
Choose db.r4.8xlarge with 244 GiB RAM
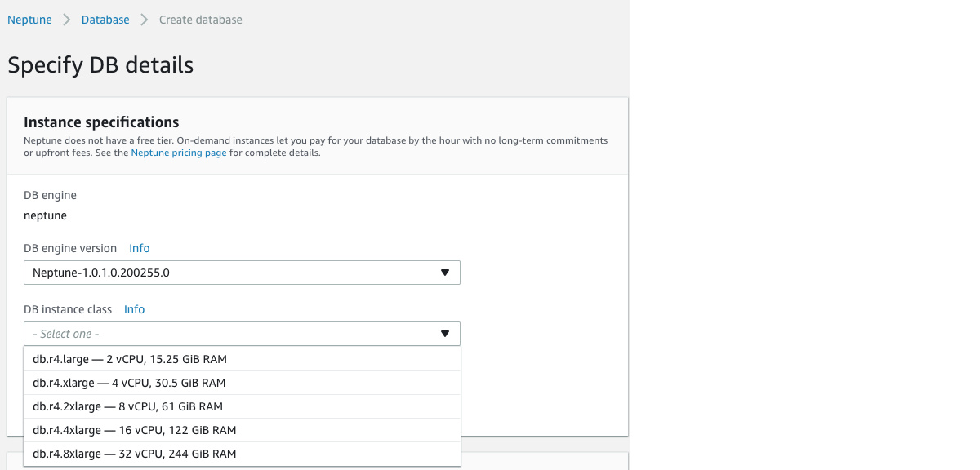[x=133, y=454]
